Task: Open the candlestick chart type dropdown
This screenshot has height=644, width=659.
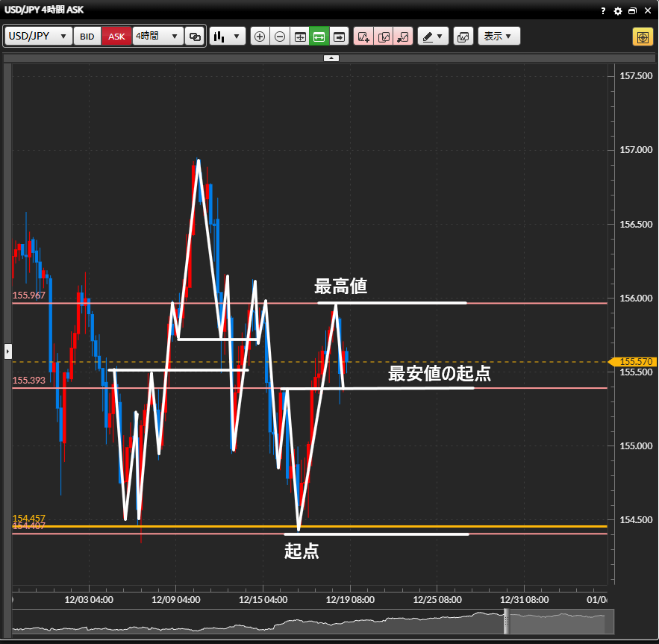Action: [x=228, y=37]
